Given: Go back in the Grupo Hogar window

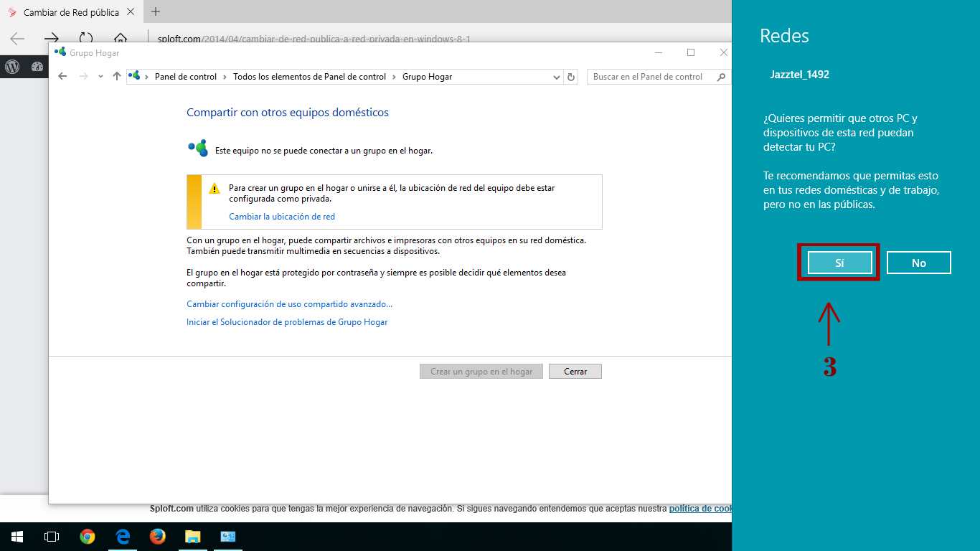Looking at the screenshot, I should tap(62, 77).
